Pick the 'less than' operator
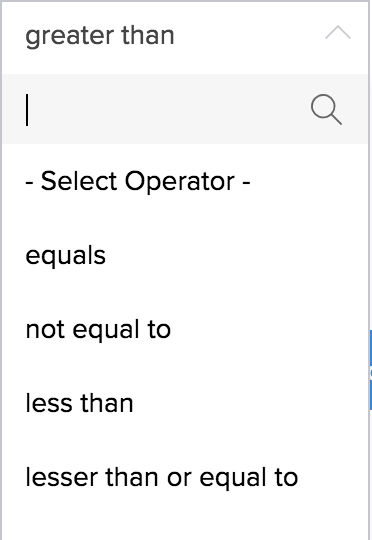372x540 pixels. (185, 403)
